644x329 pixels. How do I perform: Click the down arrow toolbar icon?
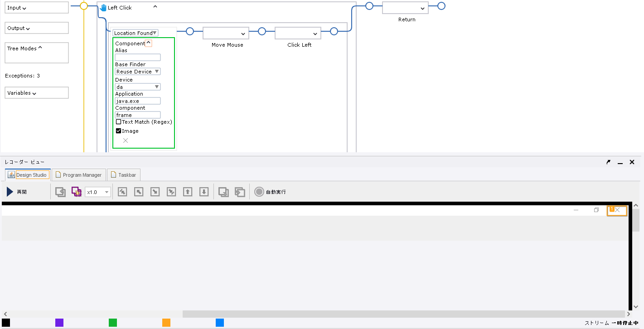pyautogui.click(x=204, y=192)
